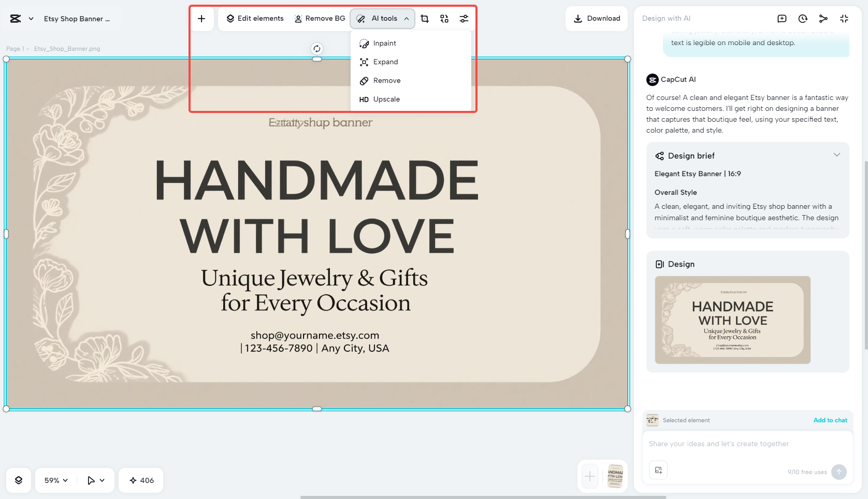
Task: Open a new AI chat in the panel
Action: [x=782, y=18]
